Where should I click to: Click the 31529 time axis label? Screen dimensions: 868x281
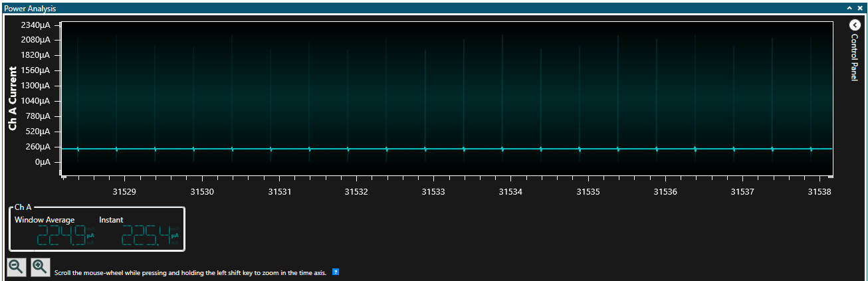click(124, 191)
